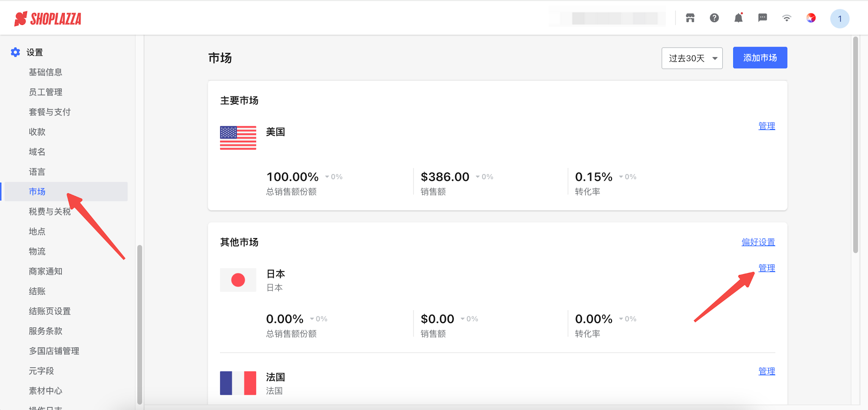868x410 pixels.
Task: Open the chat message icon
Action: click(762, 18)
